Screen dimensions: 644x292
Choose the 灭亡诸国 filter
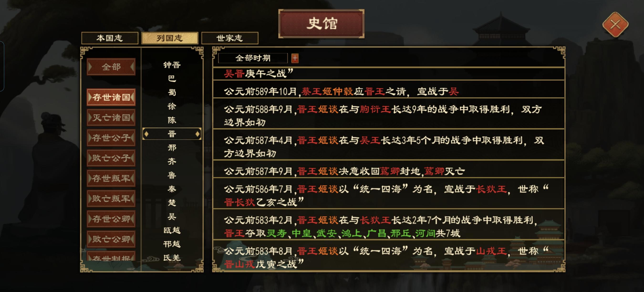coord(111,117)
